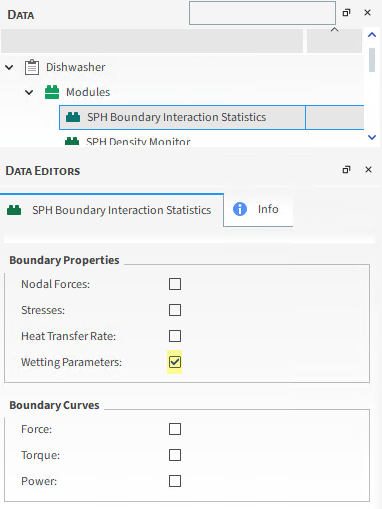Enable the Nodal Forces checkbox

(175, 284)
